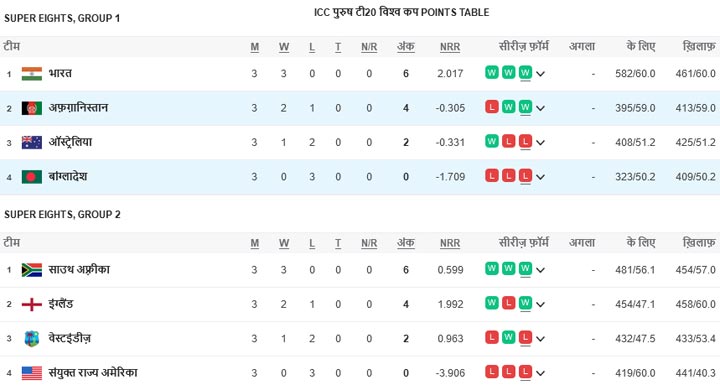Screen dimensions: 720x385
Task: Click the West Indies team logo
Action: (32, 339)
